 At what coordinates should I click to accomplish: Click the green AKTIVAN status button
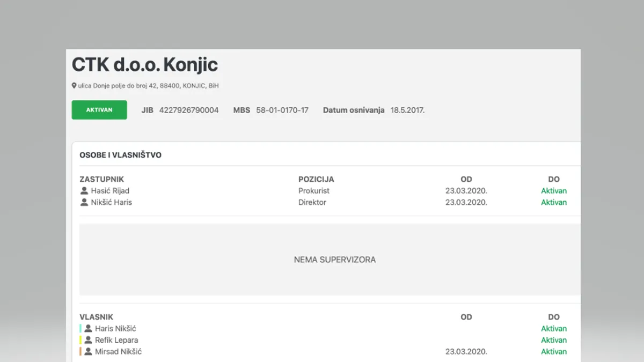[x=99, y=110]
